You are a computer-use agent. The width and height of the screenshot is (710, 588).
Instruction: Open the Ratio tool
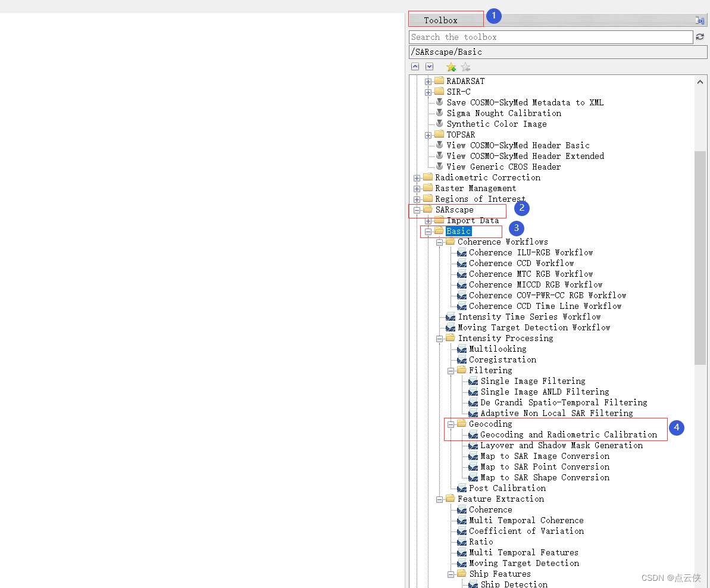click(x=481, y=542)
